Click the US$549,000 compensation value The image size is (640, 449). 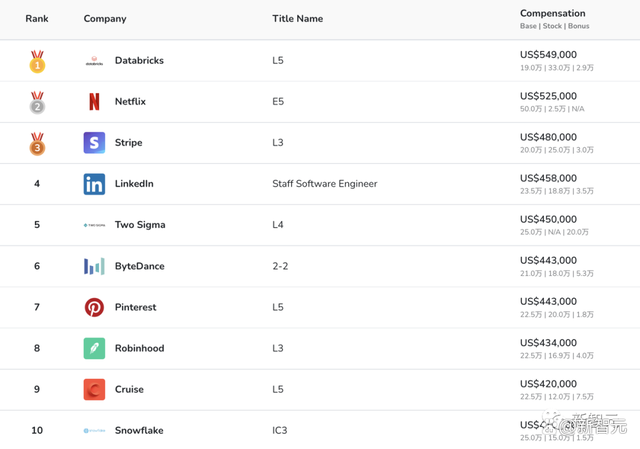548,55
